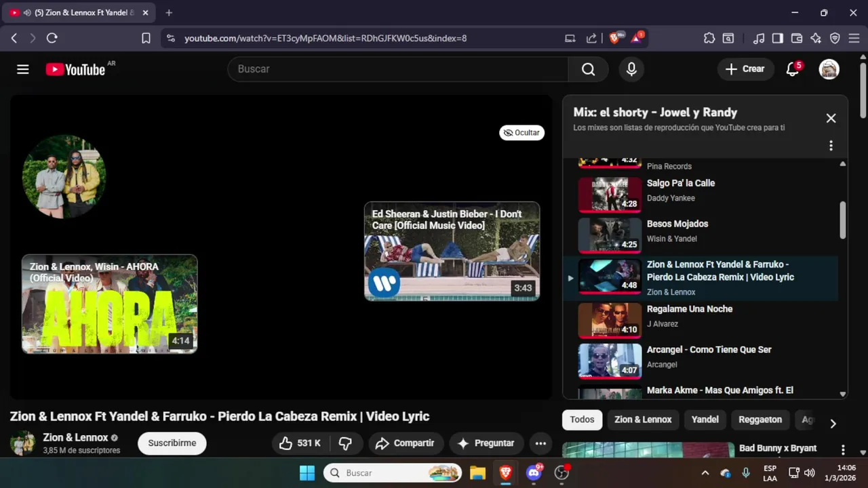Click the Windows taskbar search box
Viewport: 868px width, 488px height.
coord(393,473)
